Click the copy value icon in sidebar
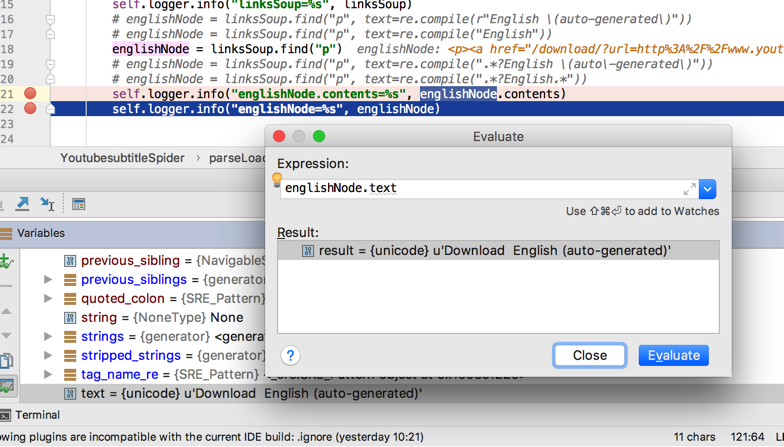The width and height of the screenshot is (784, 447). click(x=6, y=360)
